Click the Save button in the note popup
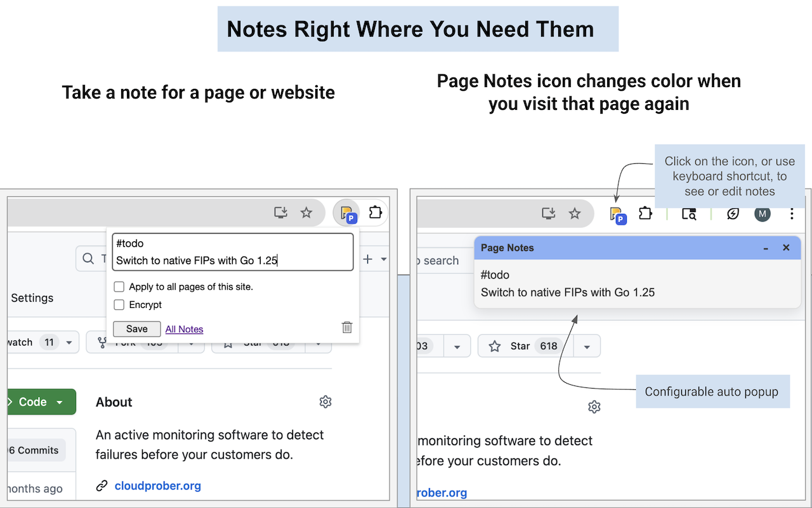 (x=136, y=329)
